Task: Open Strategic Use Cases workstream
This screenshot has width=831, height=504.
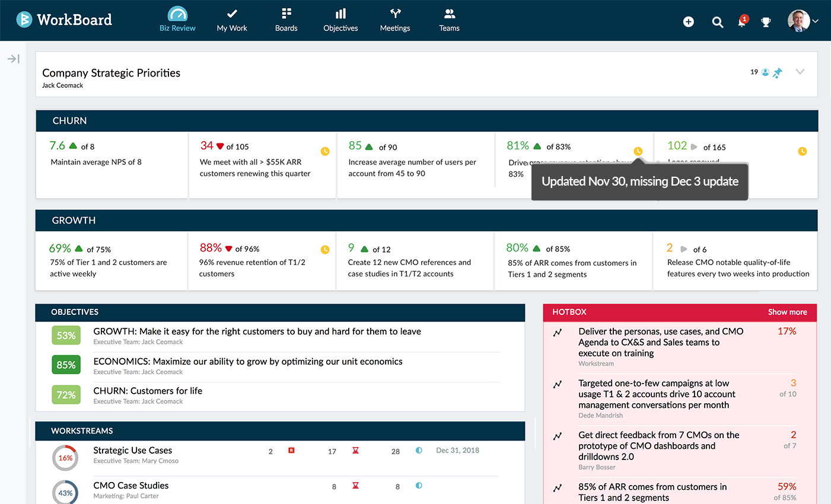Action: click(x=132, y=451)
